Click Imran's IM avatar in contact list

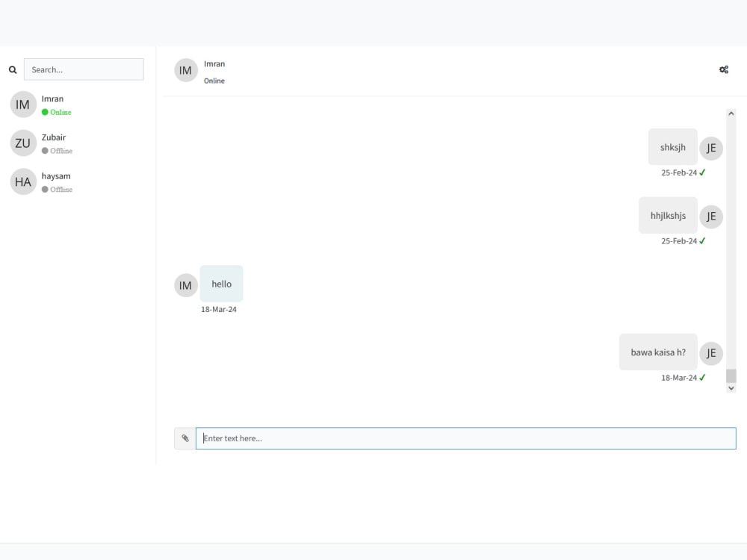point(23,105)
